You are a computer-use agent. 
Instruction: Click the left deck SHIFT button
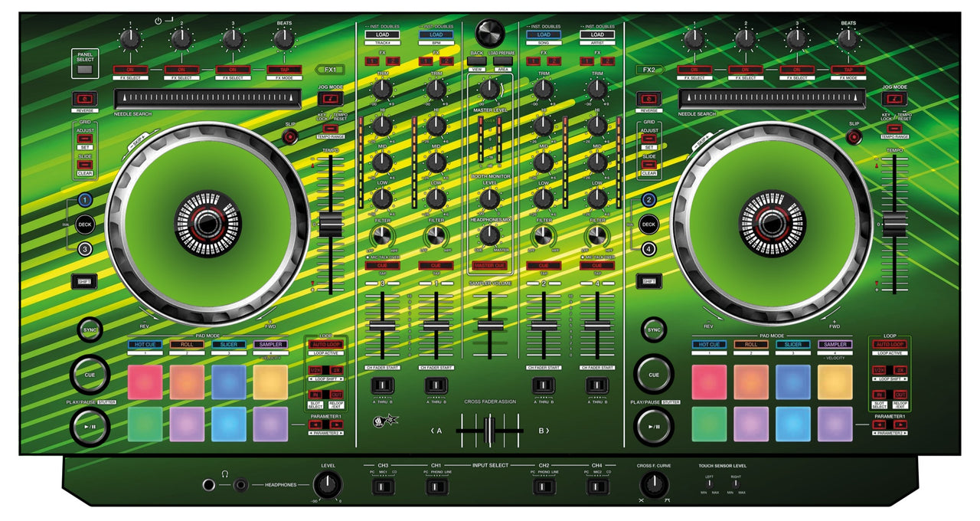(x=85, y=282)
